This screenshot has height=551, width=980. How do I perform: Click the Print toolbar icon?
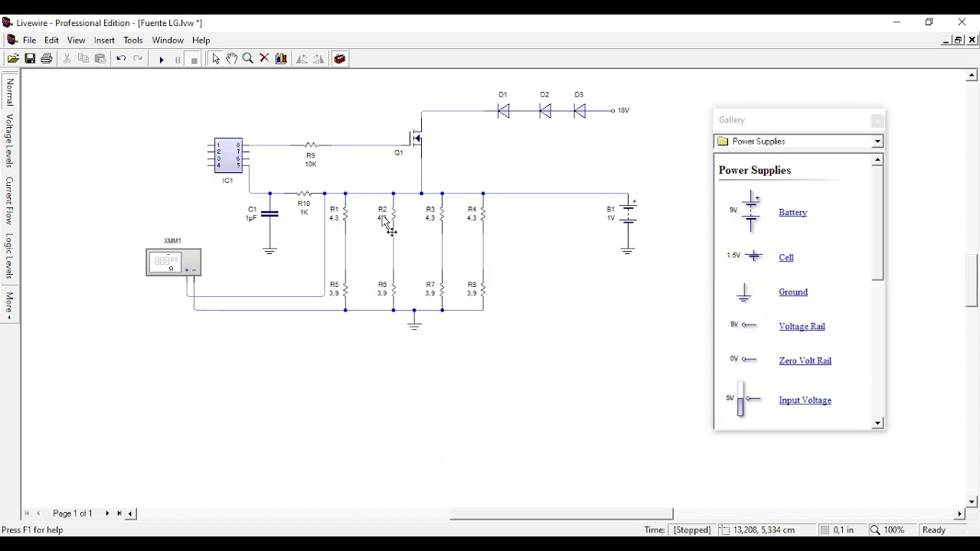click(47, 59)
